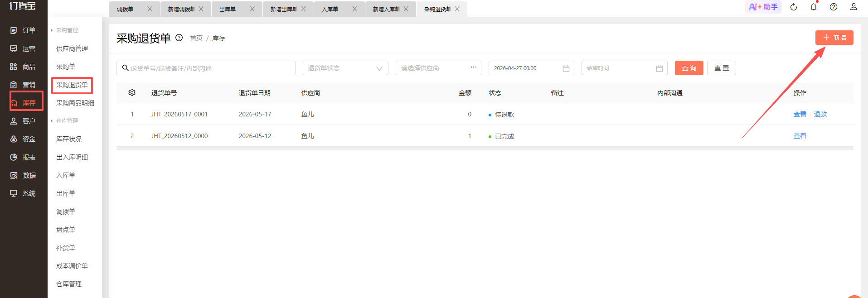Screen dimensions: 868x298
Task: Open 采购退货单 in submenu
Action: [72, 85]
